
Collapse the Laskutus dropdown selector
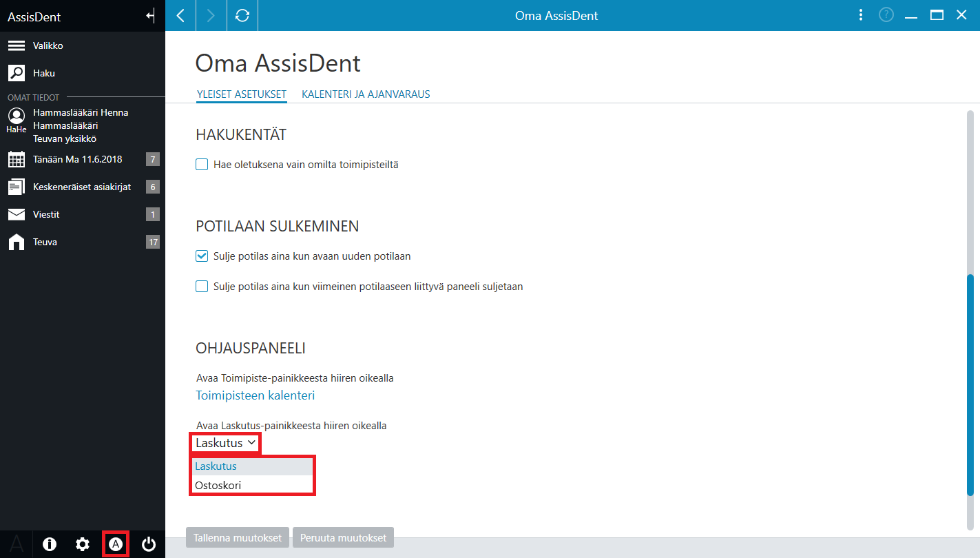point(226,443)
